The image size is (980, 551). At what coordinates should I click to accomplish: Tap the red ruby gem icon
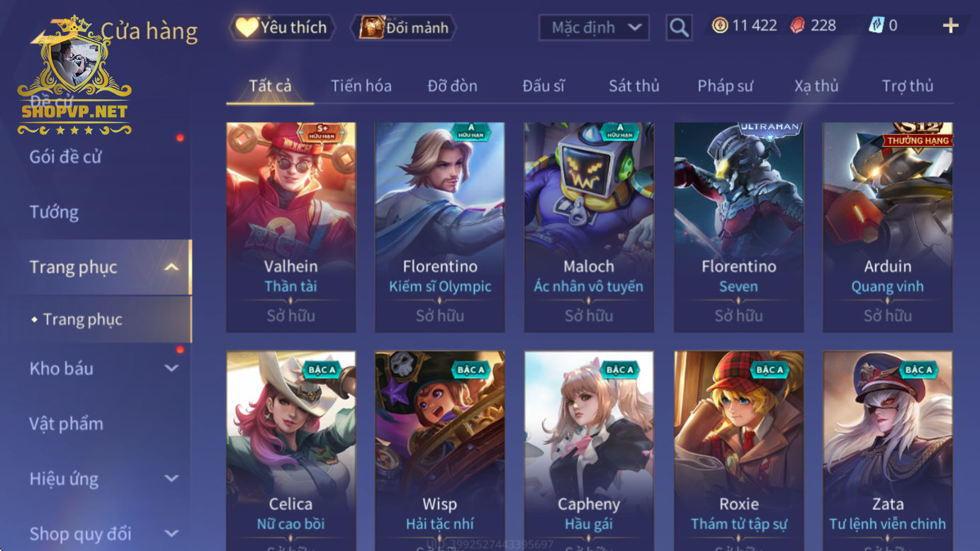[798, 26]
